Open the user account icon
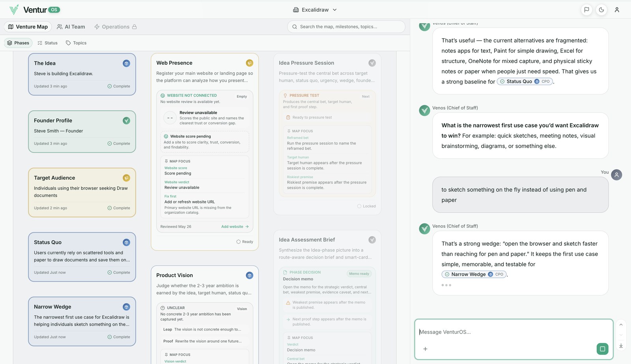Viewport: 631px width, 364px height. coord(617,10)
